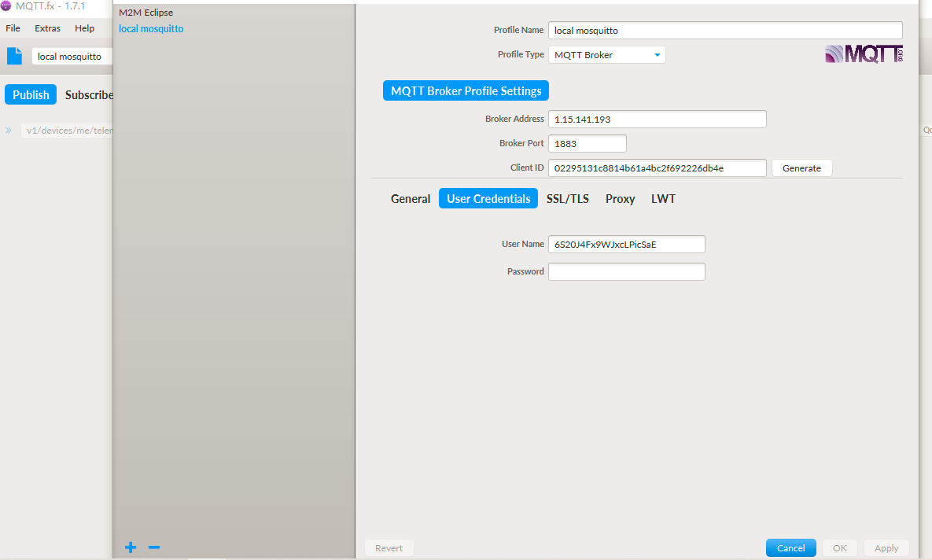Switch to the SSL/TLS tab
The width and height of the screenshot is (932, 560).
[x=568, y=198]
